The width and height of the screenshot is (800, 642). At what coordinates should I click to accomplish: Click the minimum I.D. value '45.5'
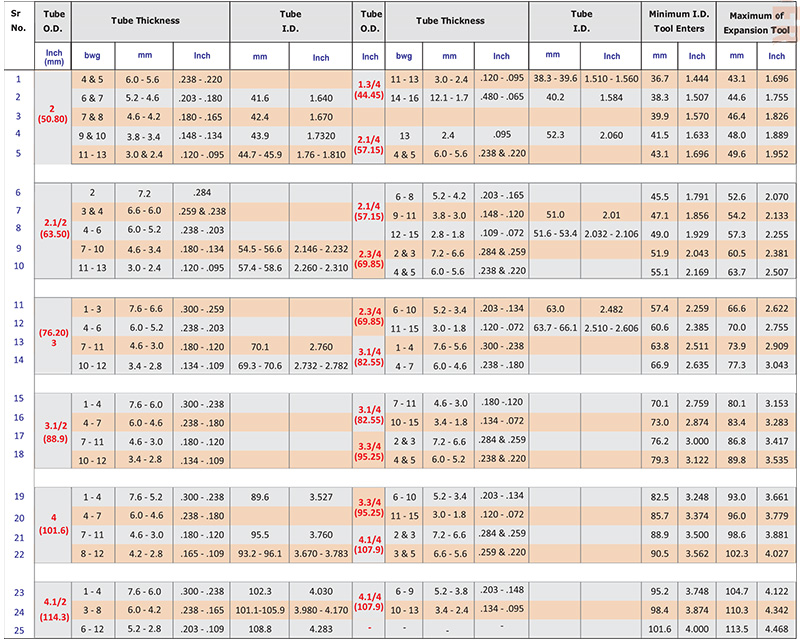(x=659, y=196)
